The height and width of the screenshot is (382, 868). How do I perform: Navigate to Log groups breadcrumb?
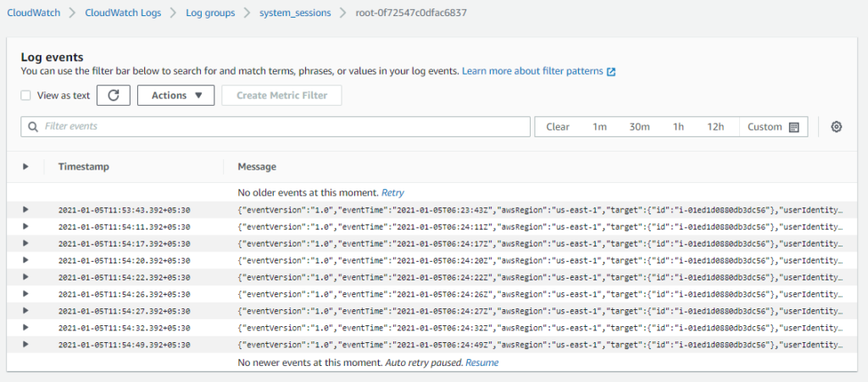(x=210, y=13)
